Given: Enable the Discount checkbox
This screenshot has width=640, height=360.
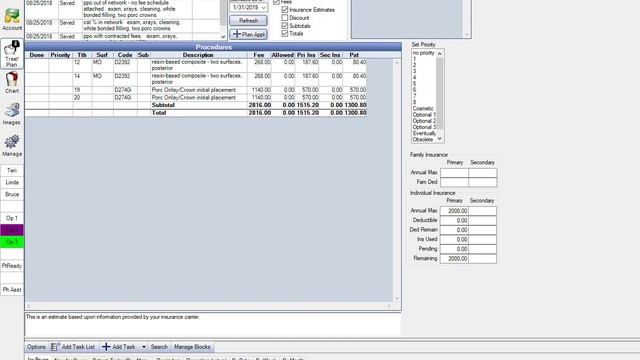Looking at the screenshot, I should point(285,18).
